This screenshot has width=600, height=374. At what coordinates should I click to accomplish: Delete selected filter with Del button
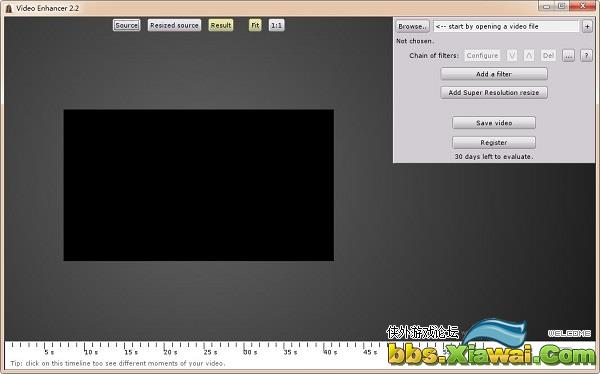(x=548, y=56)
